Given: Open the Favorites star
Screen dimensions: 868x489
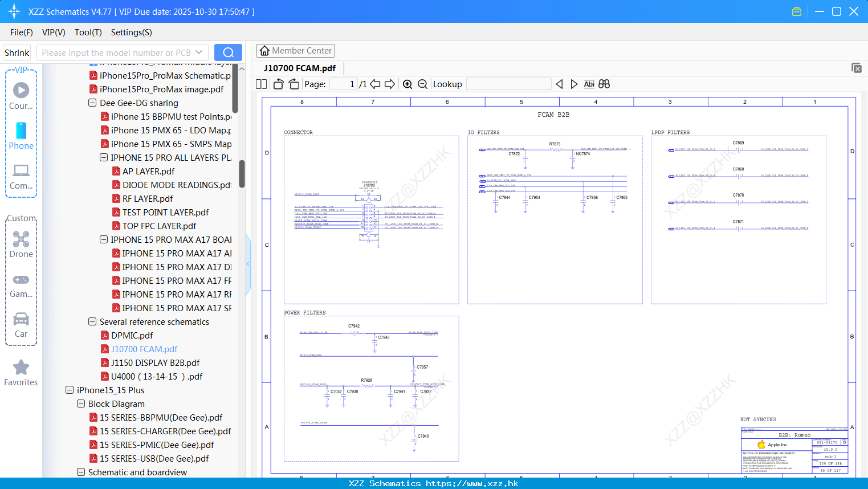Looking at the screenshot, I should [21, 373].
